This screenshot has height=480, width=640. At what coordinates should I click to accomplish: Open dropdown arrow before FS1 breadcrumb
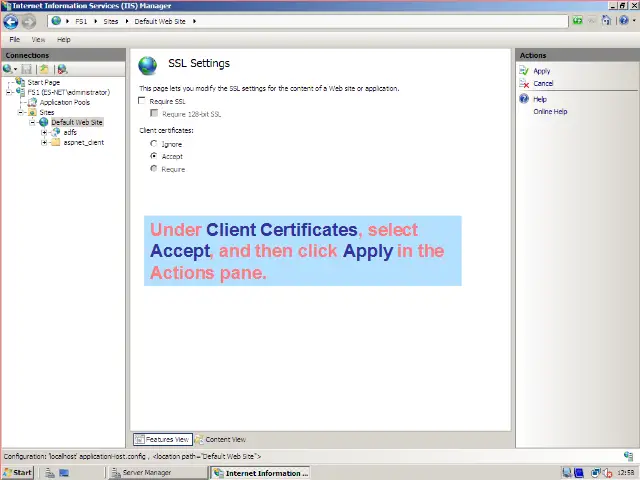click(67, 21)
